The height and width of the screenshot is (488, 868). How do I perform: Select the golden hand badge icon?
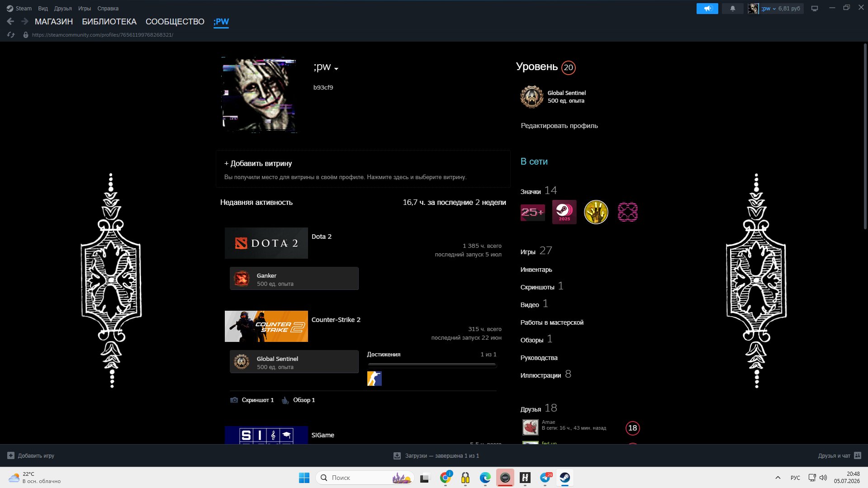pos(596,212)
